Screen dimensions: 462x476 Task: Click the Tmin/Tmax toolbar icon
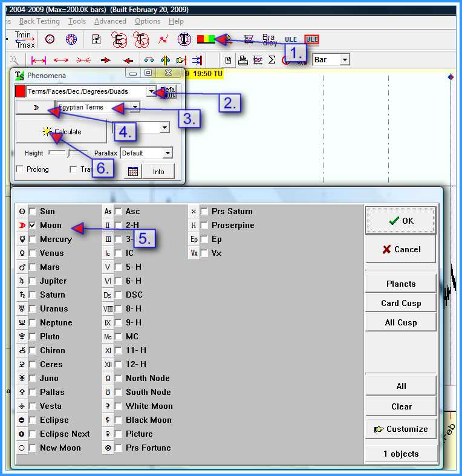click(x=25, y=39)
